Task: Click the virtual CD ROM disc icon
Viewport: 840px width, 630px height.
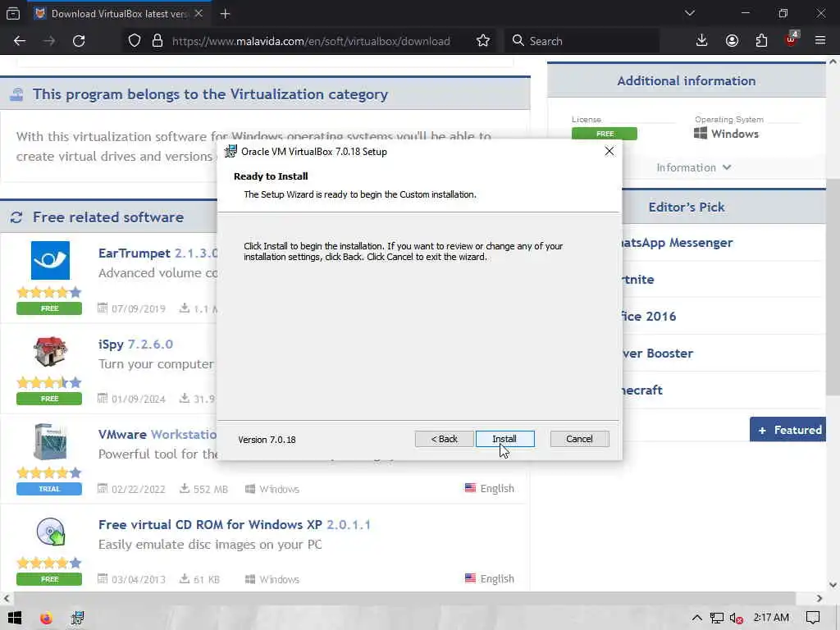Action: (50, 532)
